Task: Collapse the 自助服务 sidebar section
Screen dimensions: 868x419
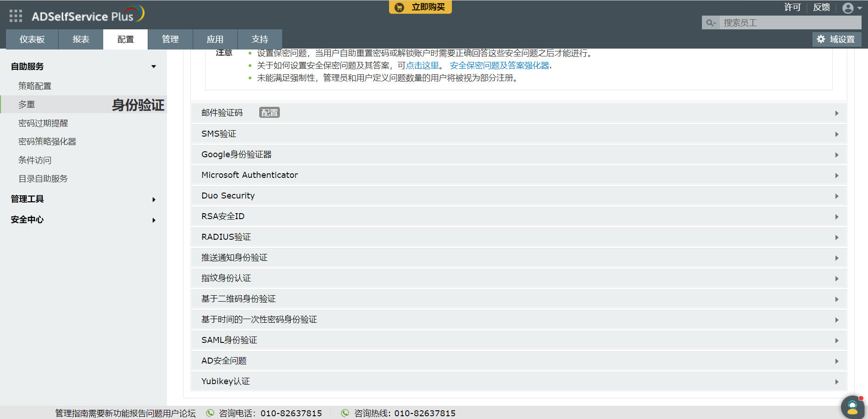Action: 83,66
